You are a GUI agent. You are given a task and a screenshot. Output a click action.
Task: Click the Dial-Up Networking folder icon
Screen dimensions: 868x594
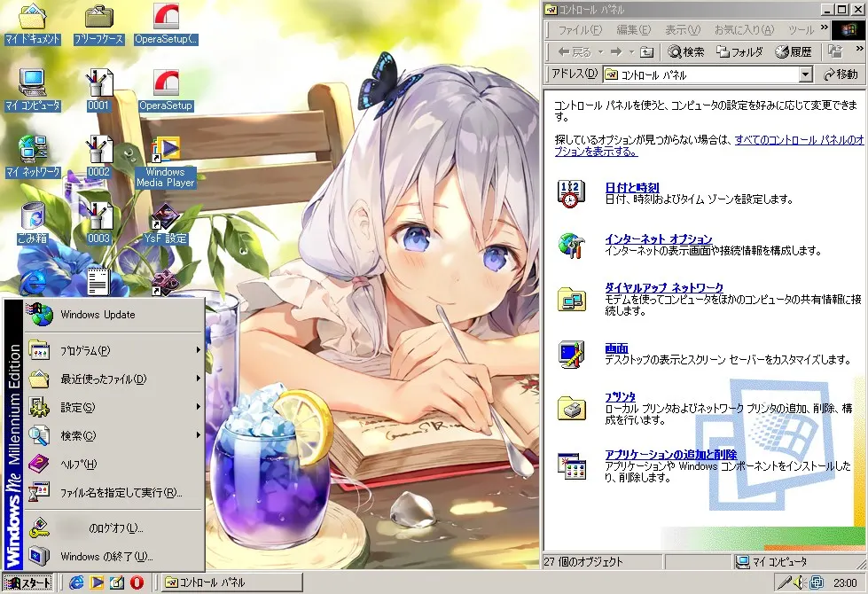coord(571,300)
